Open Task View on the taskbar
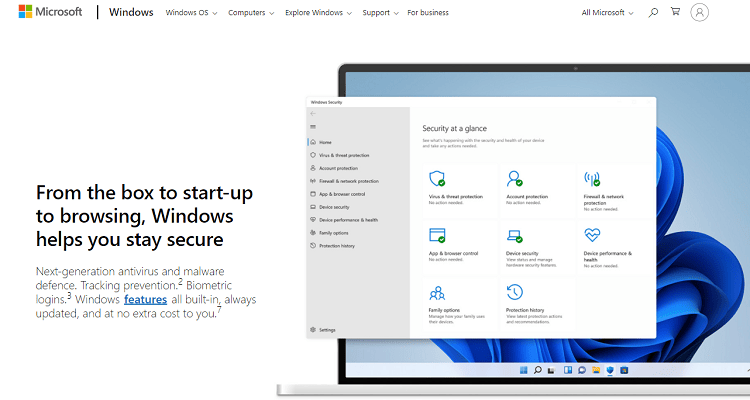Image resolution: width=750 pixels, height=400 pixels. [x=551, y=370]
